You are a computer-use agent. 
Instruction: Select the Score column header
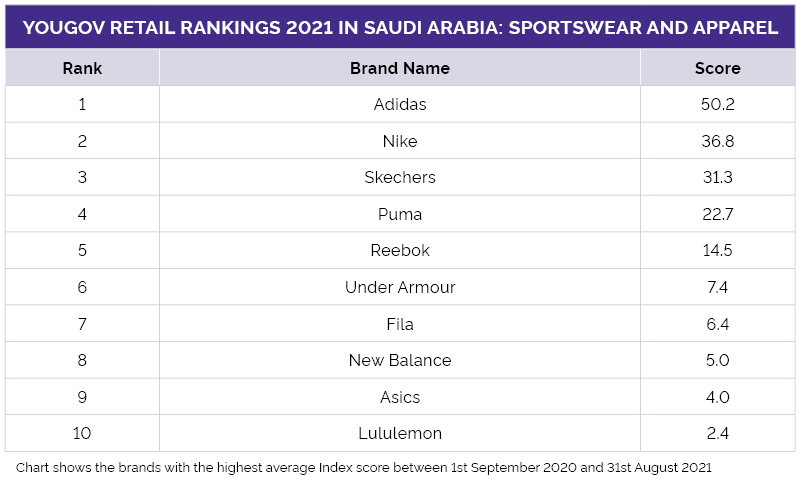pos(717,68)
